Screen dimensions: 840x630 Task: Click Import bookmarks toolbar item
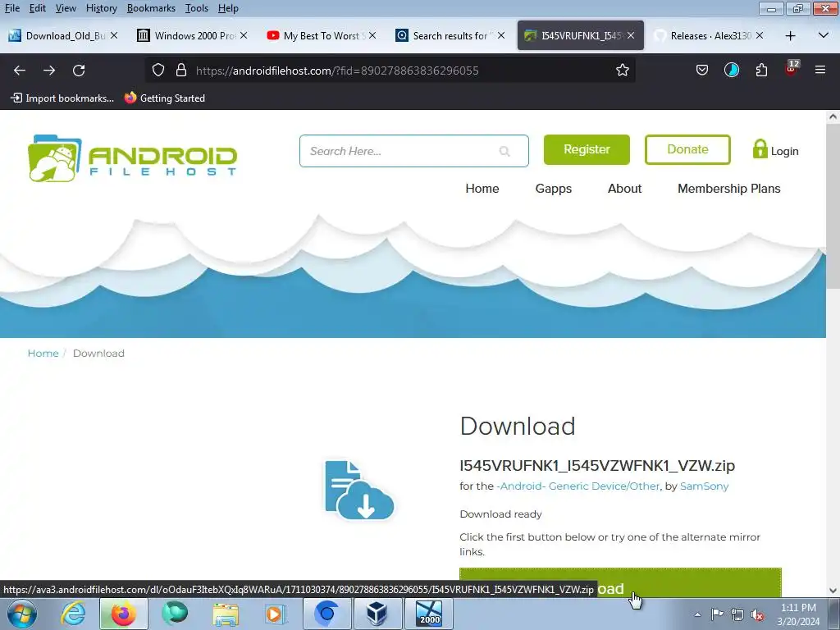pos(62,98)
